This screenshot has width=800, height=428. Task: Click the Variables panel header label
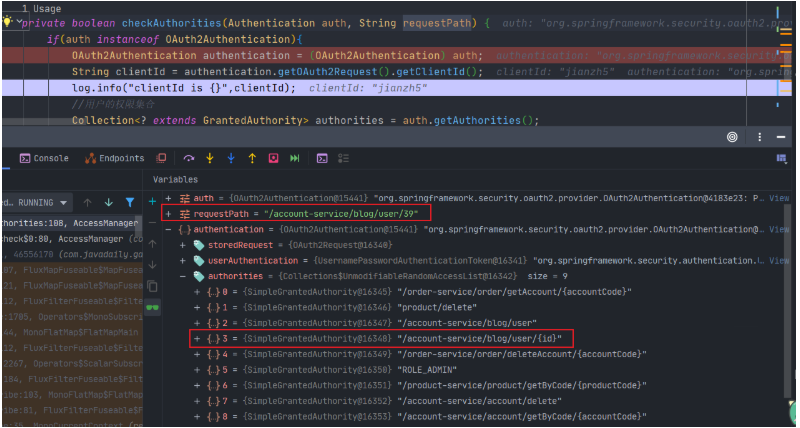pos(175,180)
